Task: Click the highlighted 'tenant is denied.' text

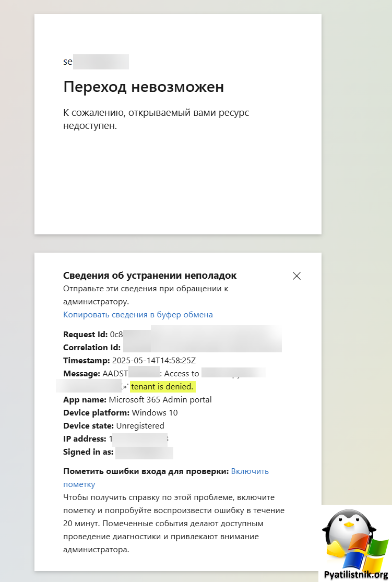Action: click(162, 386)
